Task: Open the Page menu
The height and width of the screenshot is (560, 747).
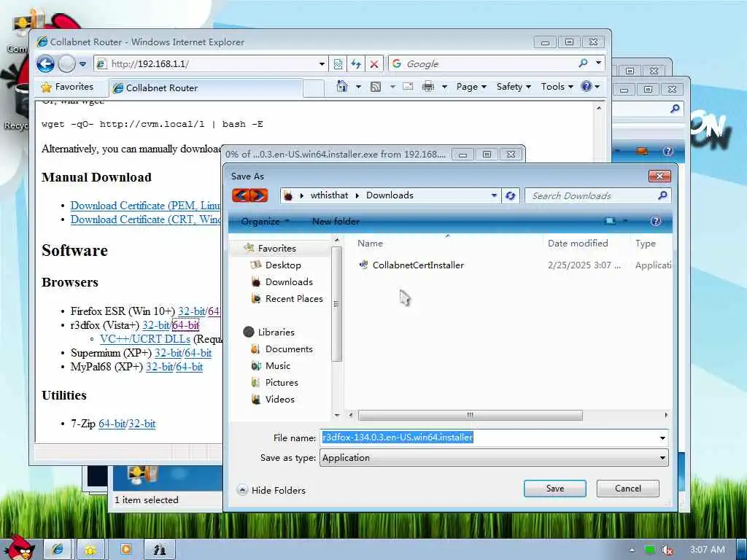Action: click(x=471, y=87)
